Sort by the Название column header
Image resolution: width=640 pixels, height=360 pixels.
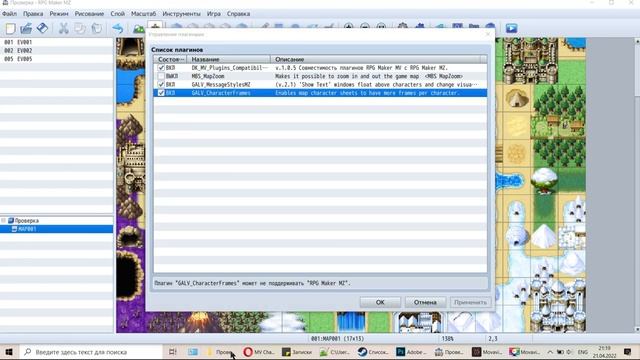click(229, 59)
